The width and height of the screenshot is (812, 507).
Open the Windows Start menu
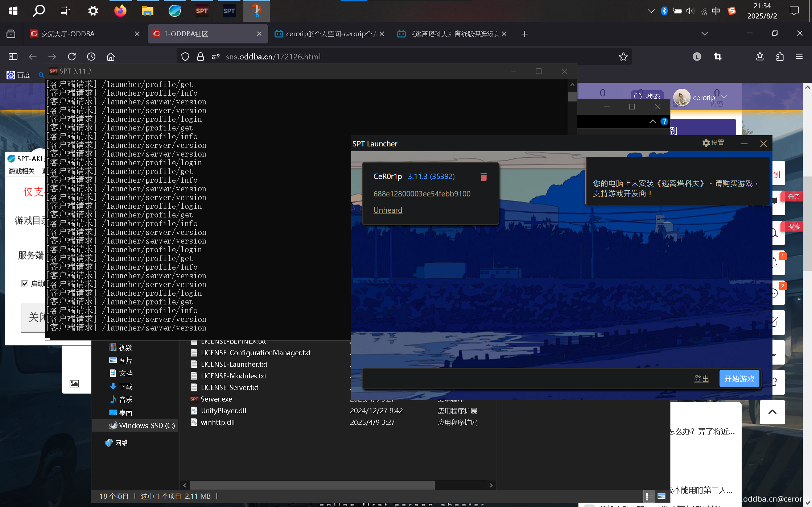[13, 11]
